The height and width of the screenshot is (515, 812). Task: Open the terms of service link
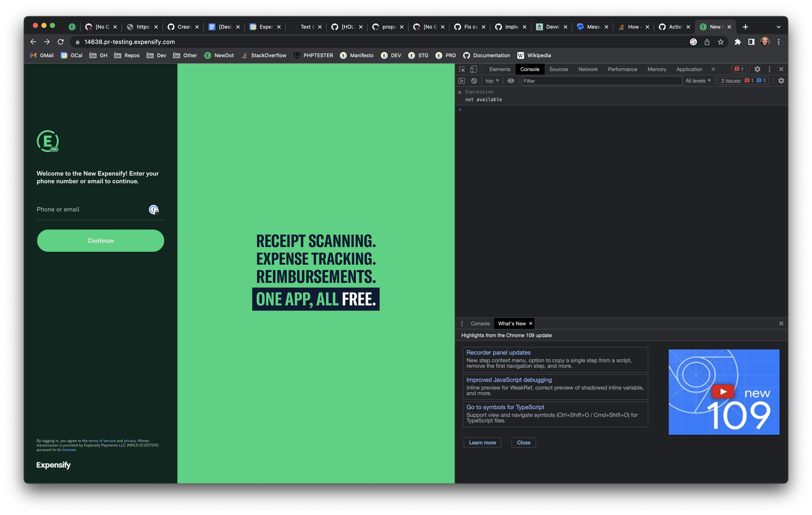tap(102, 441)
